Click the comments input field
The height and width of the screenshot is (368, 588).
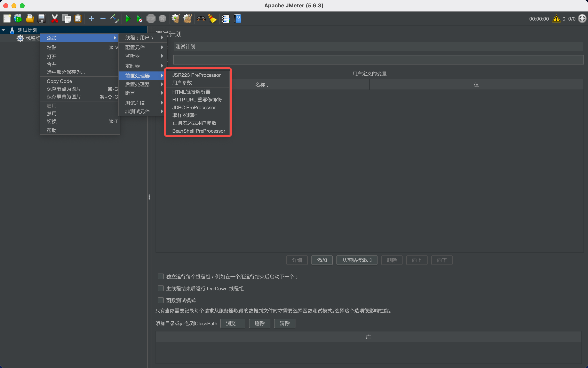pyautogui.click(x=378, y=60)
